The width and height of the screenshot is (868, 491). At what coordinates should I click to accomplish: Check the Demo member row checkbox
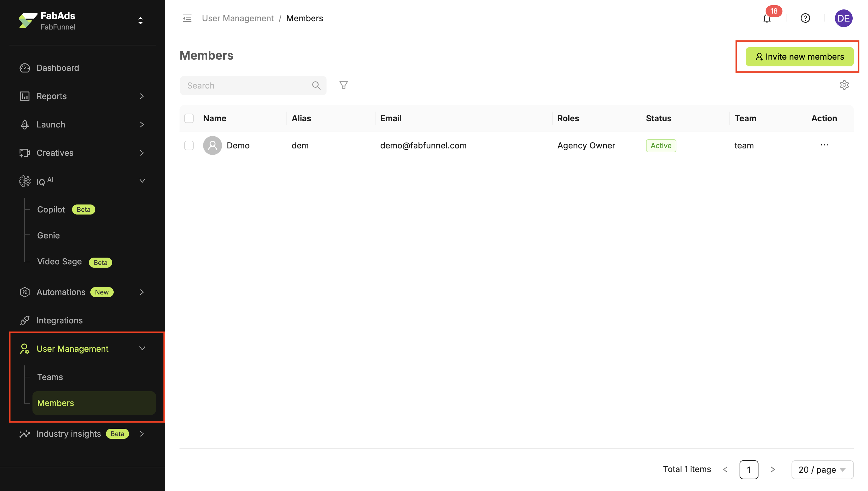coord(189,145)
